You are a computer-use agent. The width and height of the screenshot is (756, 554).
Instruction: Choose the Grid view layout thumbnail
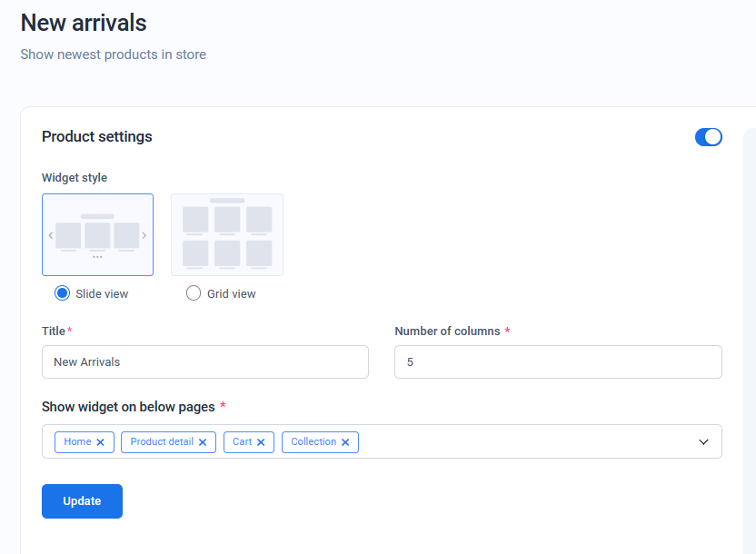pyautogui.click(x=227, y=234)
